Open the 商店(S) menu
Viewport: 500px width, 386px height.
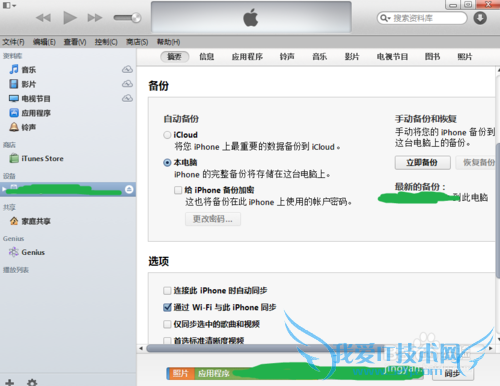pos(137,42)
